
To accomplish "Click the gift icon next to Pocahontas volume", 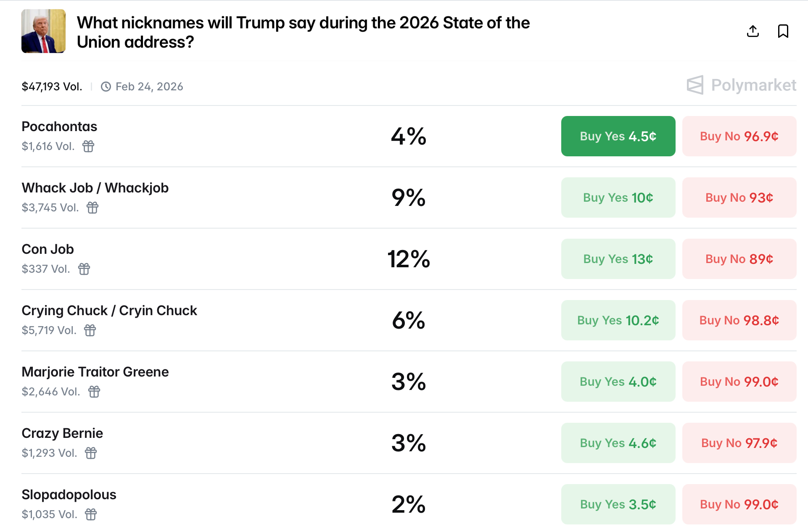I will coord(88,146).
